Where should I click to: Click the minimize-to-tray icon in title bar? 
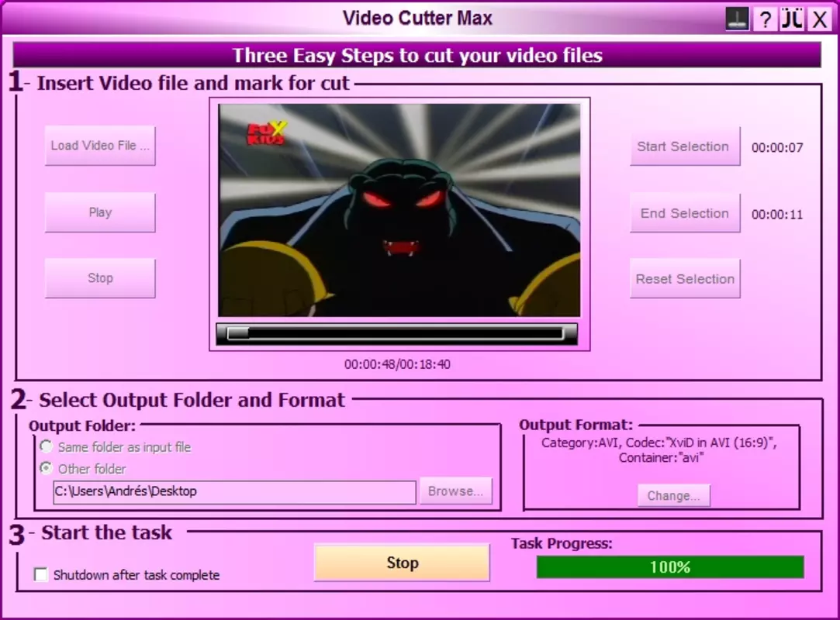coord(737,19)
